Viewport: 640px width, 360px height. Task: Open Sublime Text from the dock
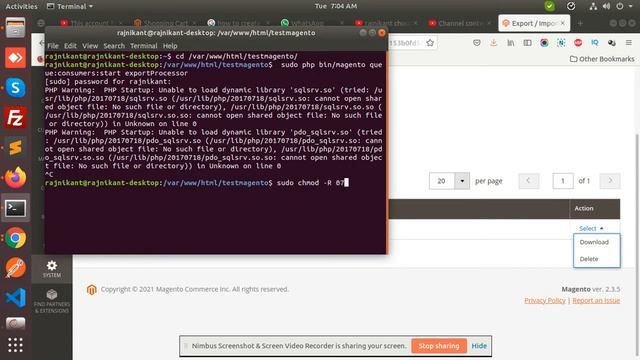click(16, 147)
